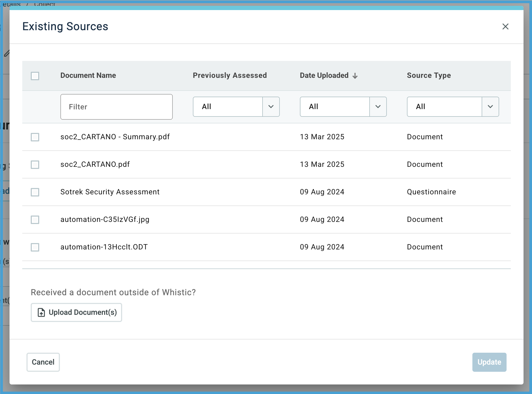532x394 pixels.
Task: Click the Source Type column header
Action: 428,75
